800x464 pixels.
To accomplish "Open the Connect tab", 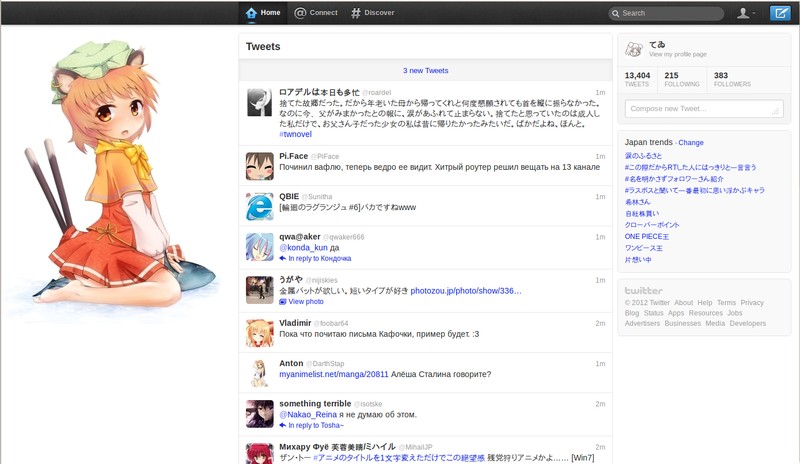I will pos(316,13).
